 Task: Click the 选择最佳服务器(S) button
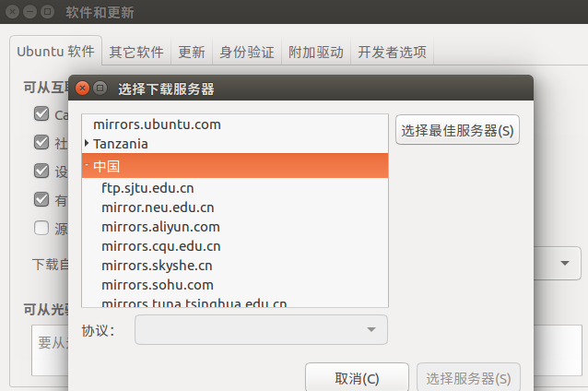457,130
